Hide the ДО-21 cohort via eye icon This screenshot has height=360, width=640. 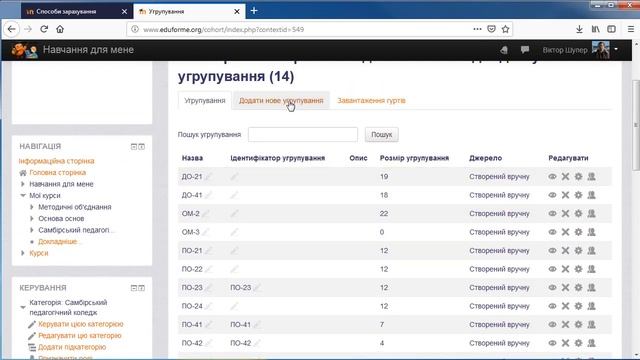pos(552,177)
